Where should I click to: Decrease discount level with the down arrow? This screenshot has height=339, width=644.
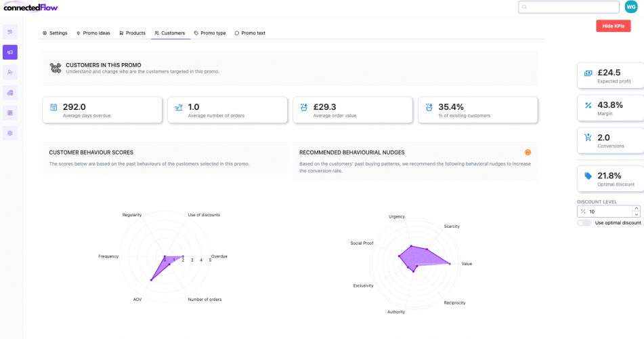[636, 214]
